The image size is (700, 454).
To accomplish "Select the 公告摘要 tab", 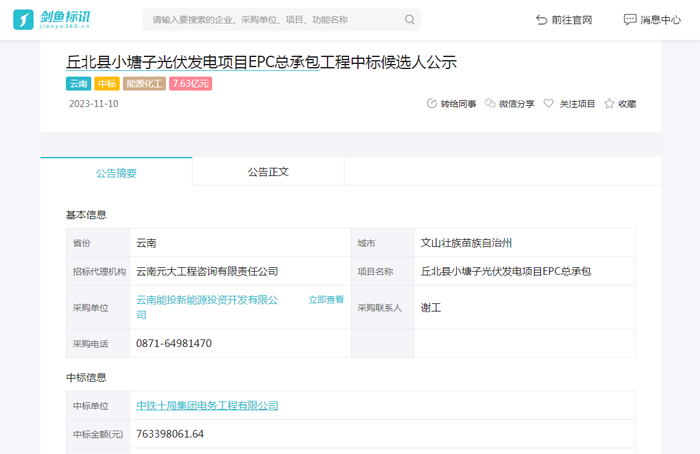I will [x=116, y=173].
